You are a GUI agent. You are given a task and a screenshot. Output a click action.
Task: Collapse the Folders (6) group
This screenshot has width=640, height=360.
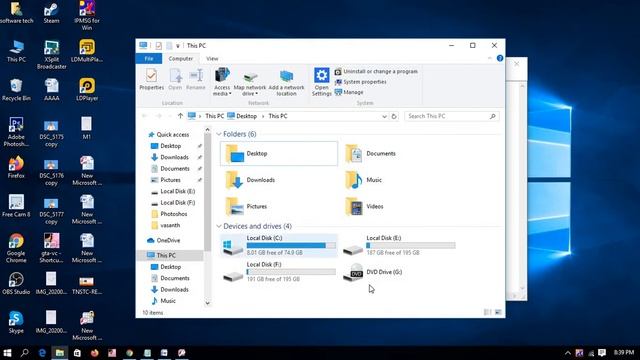(x=219, y=134)
